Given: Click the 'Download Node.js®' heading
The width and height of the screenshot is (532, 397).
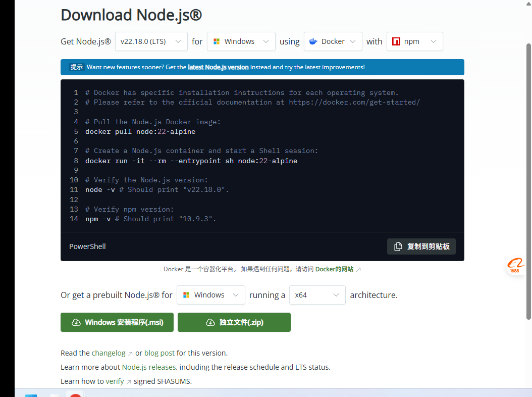Looking at the screenshot, I should (131, 15).
